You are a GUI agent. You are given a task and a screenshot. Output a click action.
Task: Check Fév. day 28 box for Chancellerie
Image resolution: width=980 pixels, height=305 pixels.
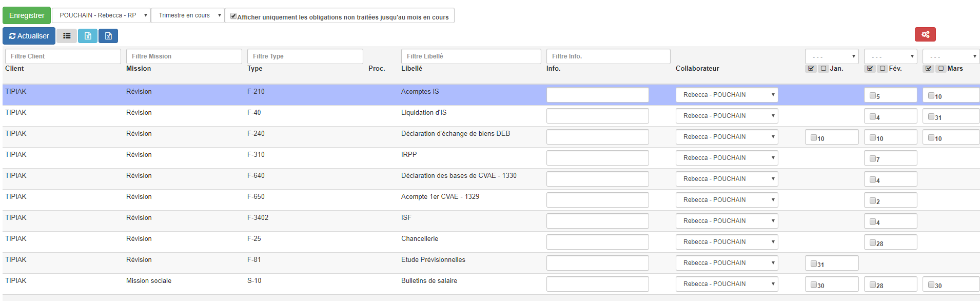[x=872, y=242]
